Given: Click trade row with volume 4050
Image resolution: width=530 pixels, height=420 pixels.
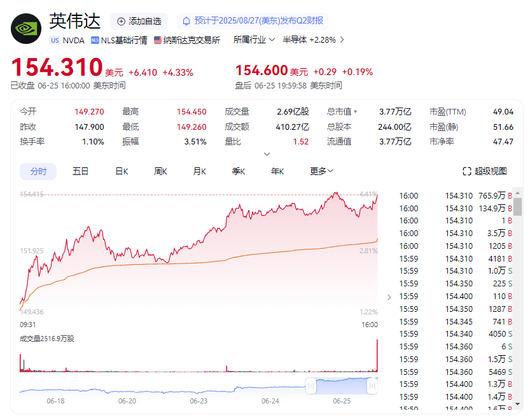Looking at the screenshot, I should [x=456, y=334].
